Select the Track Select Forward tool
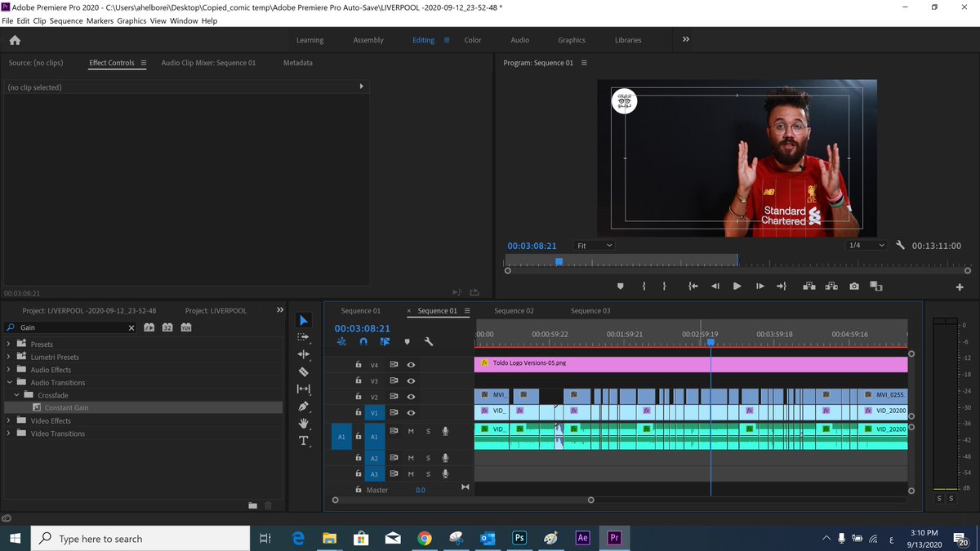This screenshot has height=551, width=980. 304,337
